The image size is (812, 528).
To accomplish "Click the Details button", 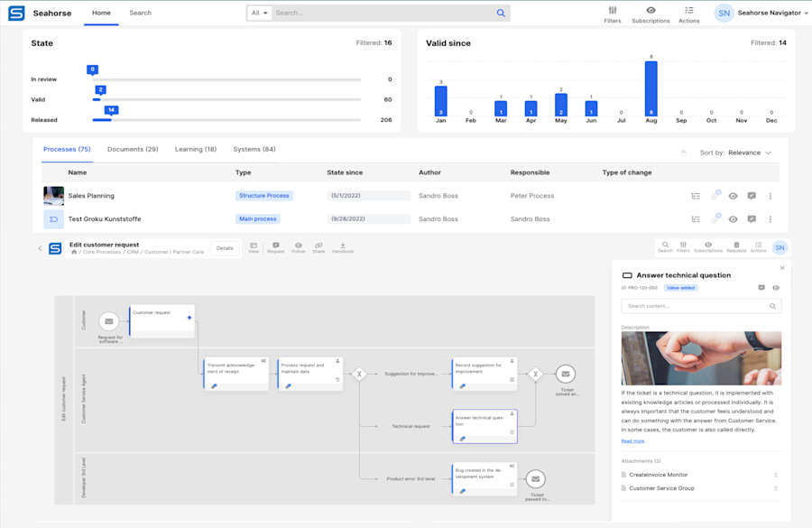I will 225,248.
